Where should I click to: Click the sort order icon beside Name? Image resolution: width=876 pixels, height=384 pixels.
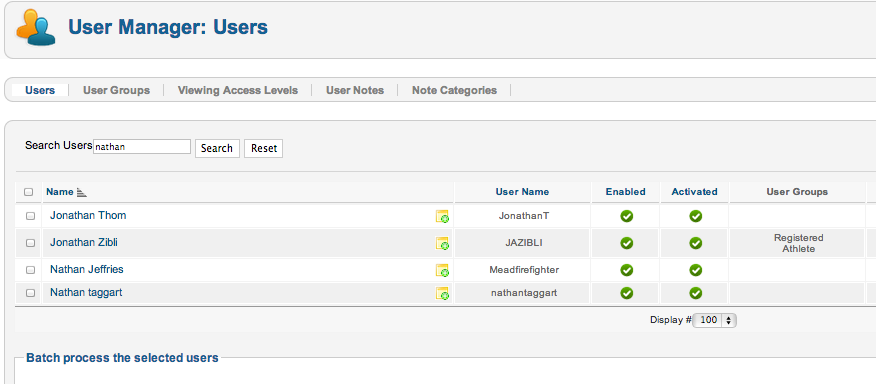click(82, 192)
